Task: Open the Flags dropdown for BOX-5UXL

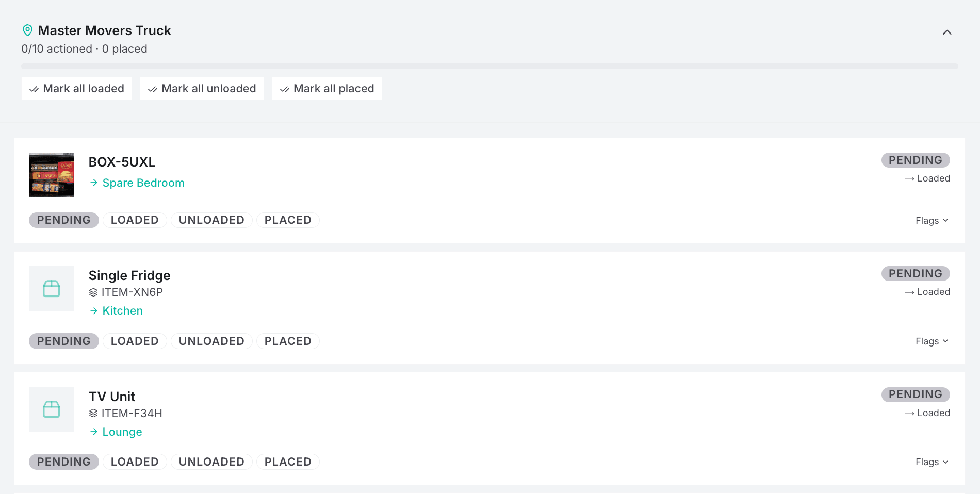Action: [x=932, y=220]
